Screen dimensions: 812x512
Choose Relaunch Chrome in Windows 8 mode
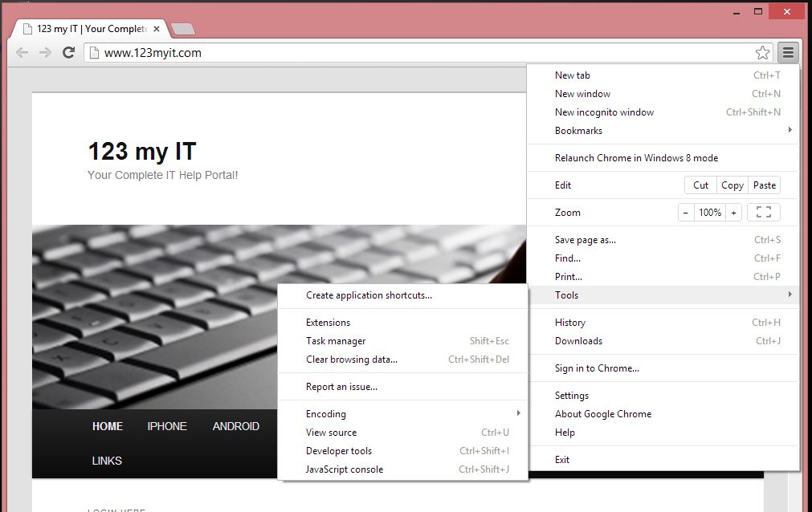[x=663, y=158]
